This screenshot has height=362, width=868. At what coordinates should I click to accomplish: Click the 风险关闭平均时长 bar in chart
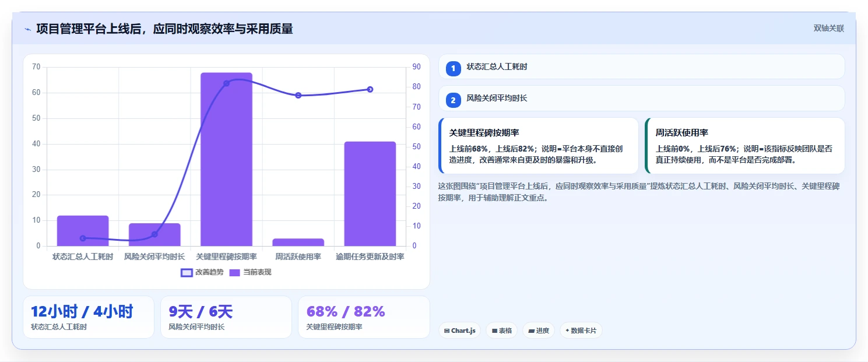(154, 235)
